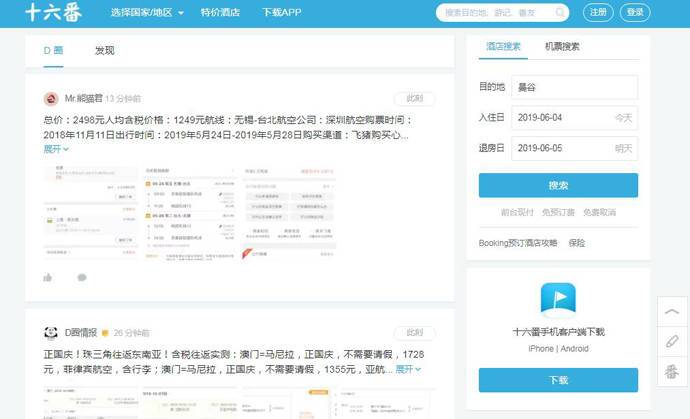The image size is (690, 419).
Task: Click the D圈情报 username
Action: [81, 333]
